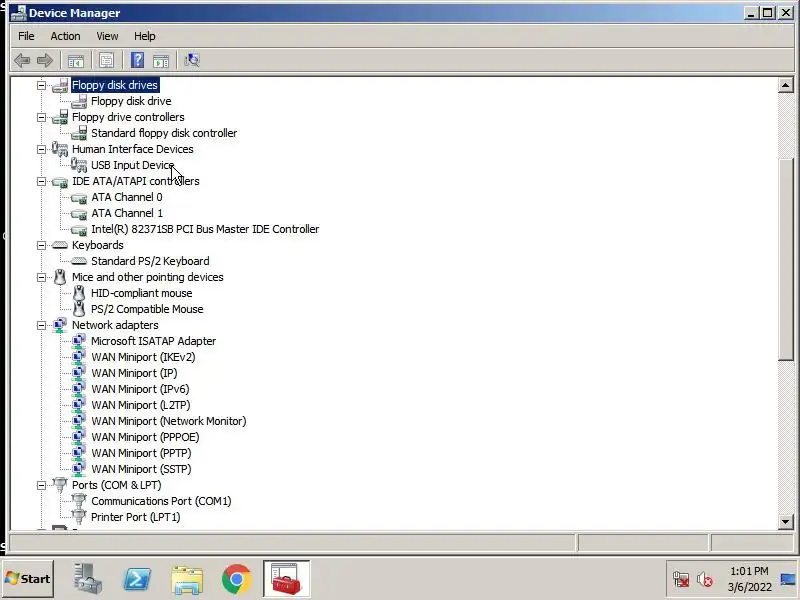Collapse the Floppy disk drives node
The image size is (800, 600).
[x=41, y=85]
